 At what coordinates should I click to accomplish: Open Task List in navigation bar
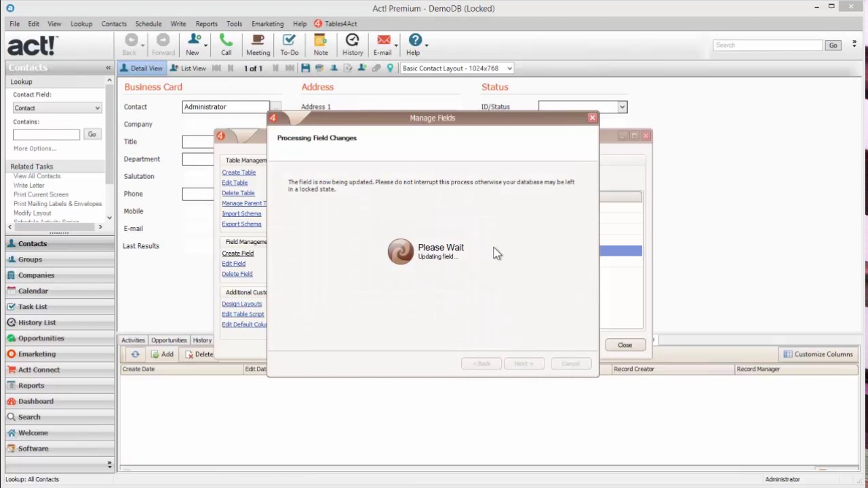pos(60,306)
